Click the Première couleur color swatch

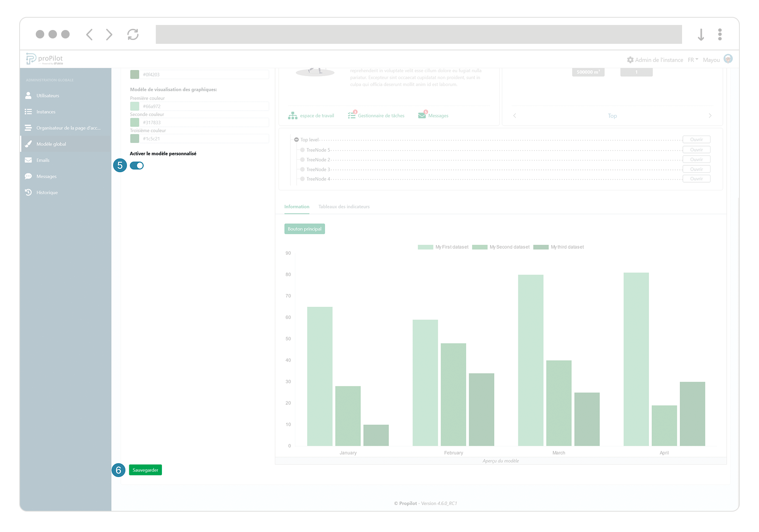click(135, 106)
